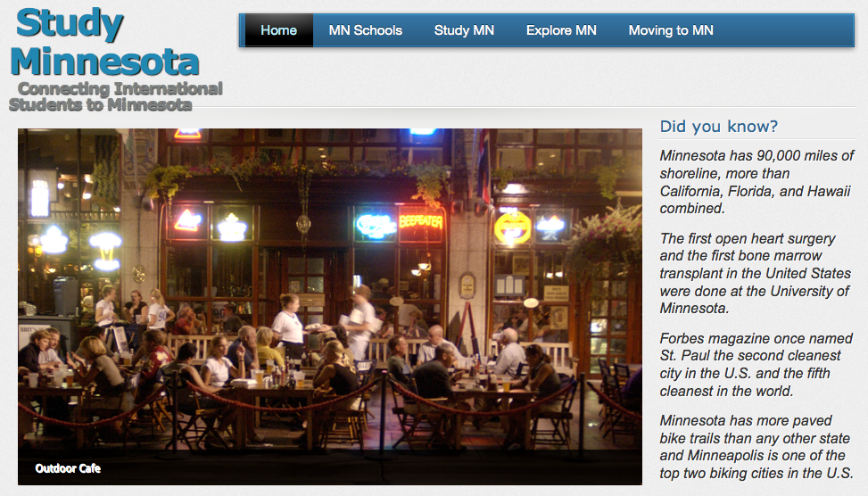Open the Home navigation item
Image resolution: width=868 pixels, height=496 pixels.
click(x=279, y=30)
